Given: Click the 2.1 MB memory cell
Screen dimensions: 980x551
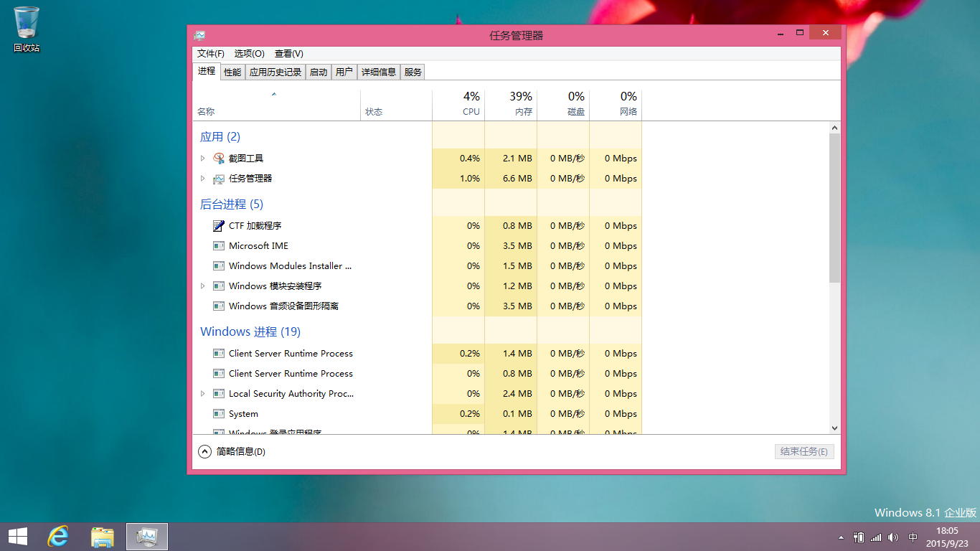Looking at the screenshot, I should (511, 159).
